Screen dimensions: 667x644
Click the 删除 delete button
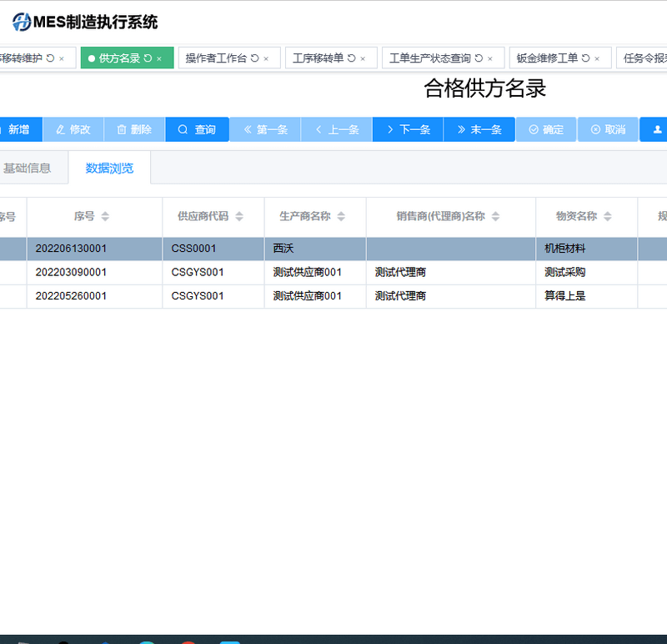point(134,129)
